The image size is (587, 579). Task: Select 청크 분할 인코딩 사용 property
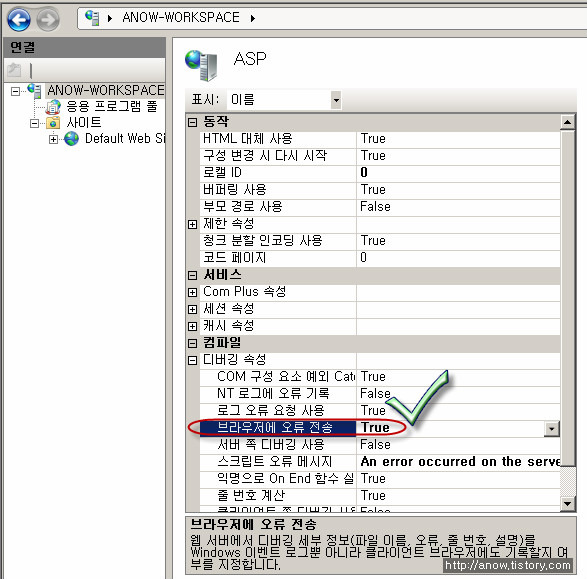(278, 240)
